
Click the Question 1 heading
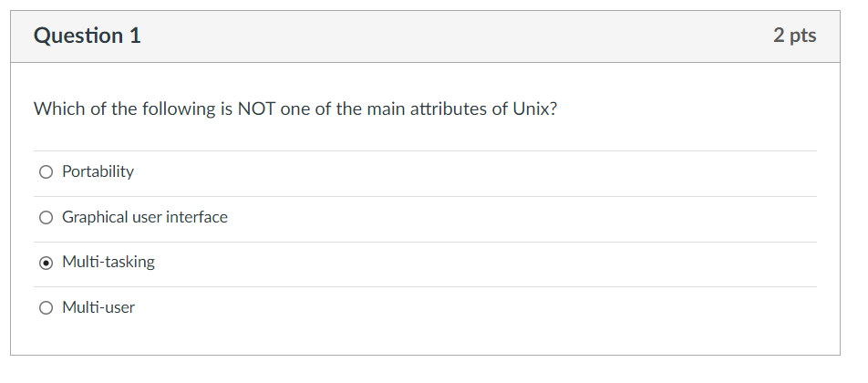click(x=88, y=36)
